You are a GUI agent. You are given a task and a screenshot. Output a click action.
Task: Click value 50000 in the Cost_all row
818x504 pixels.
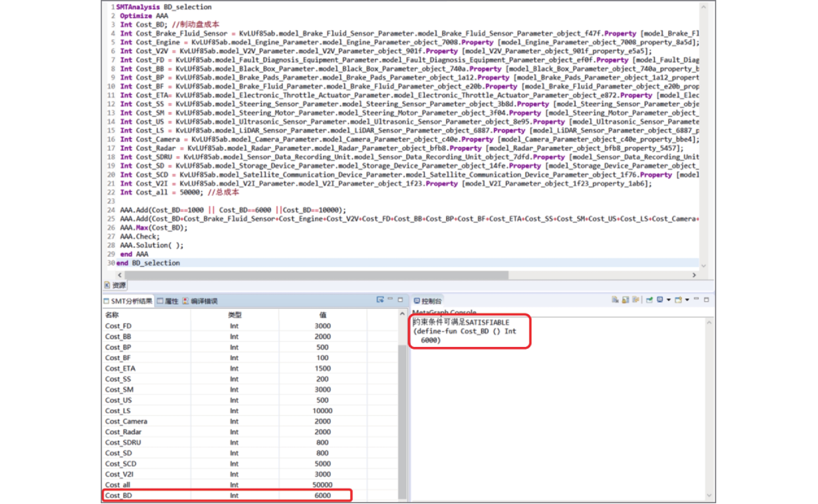click(x=322, y=485)
